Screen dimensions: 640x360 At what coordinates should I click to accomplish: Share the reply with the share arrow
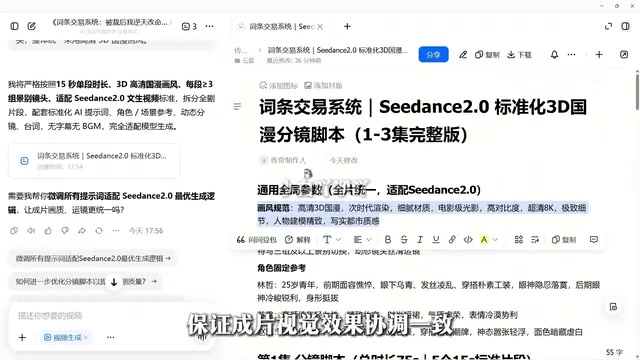click(x=82, y=231)
